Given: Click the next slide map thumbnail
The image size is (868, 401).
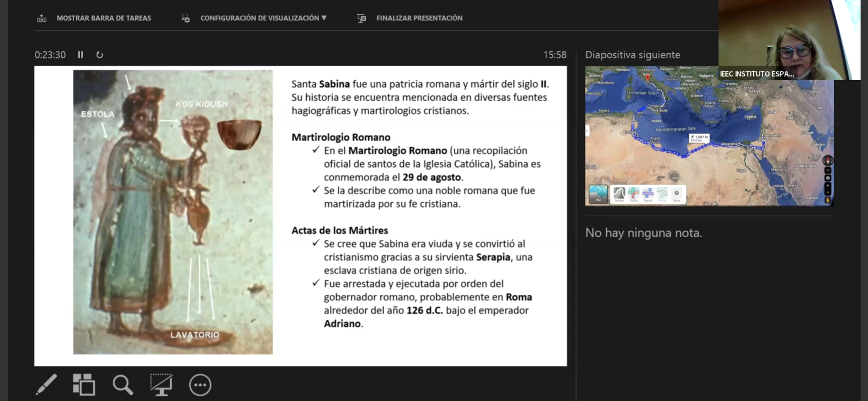Looking at the screenshot, I should click(709, 136).
